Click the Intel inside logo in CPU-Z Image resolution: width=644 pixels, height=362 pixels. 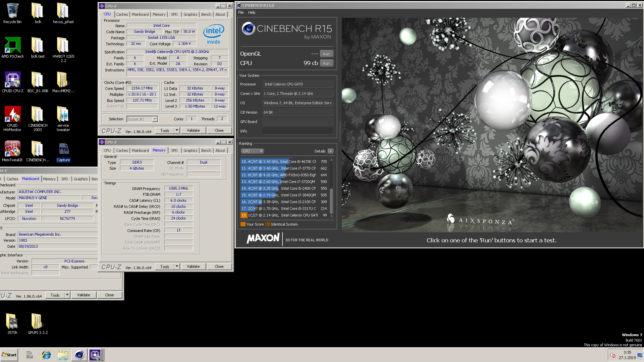(214, 34)
